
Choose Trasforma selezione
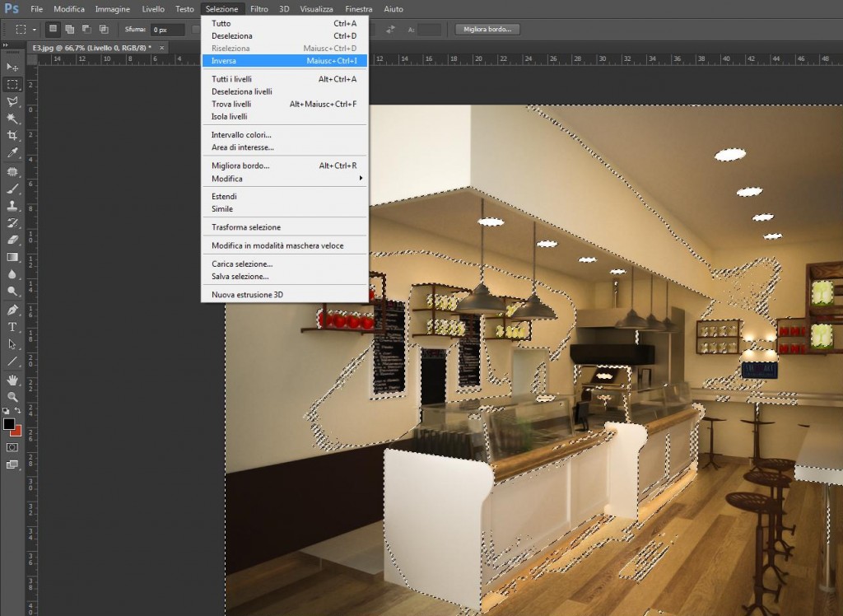pyautogui.click(x=285, y=227)
